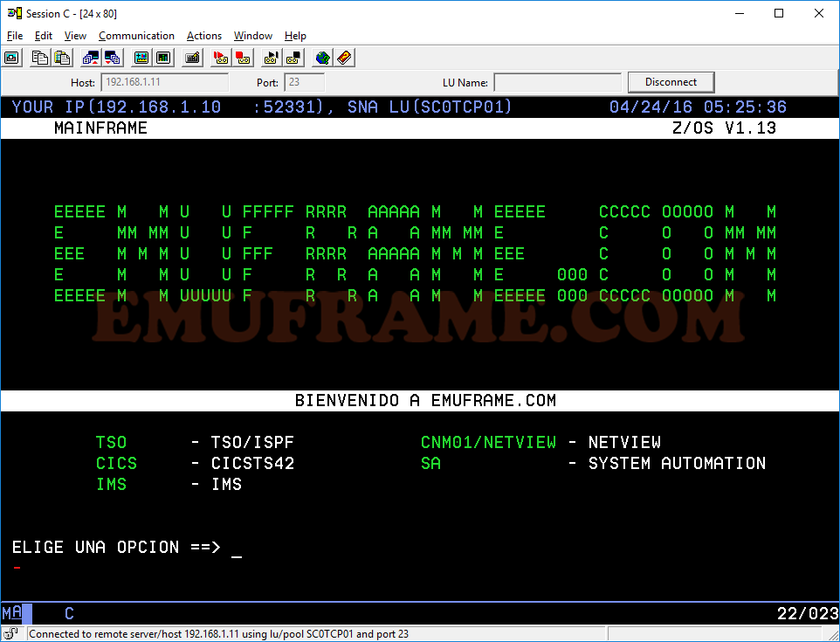Open Help via the question mark book icon

(343, 58)
